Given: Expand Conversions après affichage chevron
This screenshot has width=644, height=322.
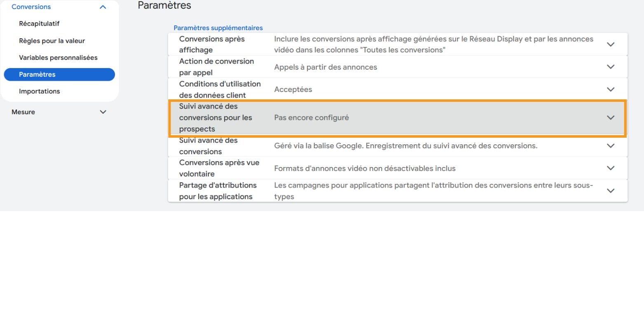Looking at the screenshot, I should [x=611, y=45].
